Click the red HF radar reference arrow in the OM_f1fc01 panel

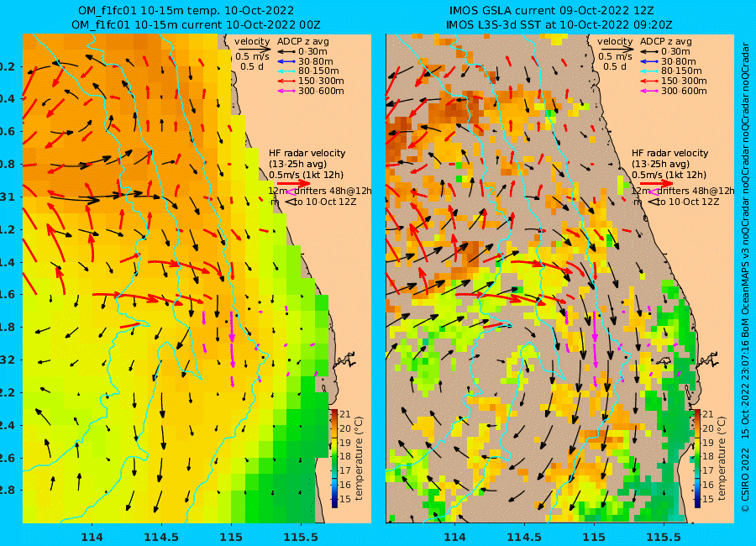point(294,183)
